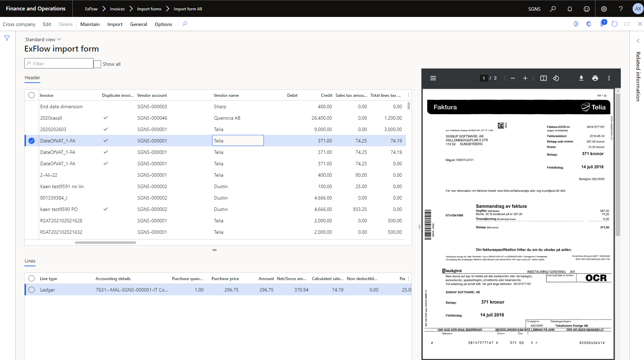This screenshot has height=360, width=644.
Task: Click PDF viewer vertical scrollbar
Action: pyautogui.click(x=617, y=164)
